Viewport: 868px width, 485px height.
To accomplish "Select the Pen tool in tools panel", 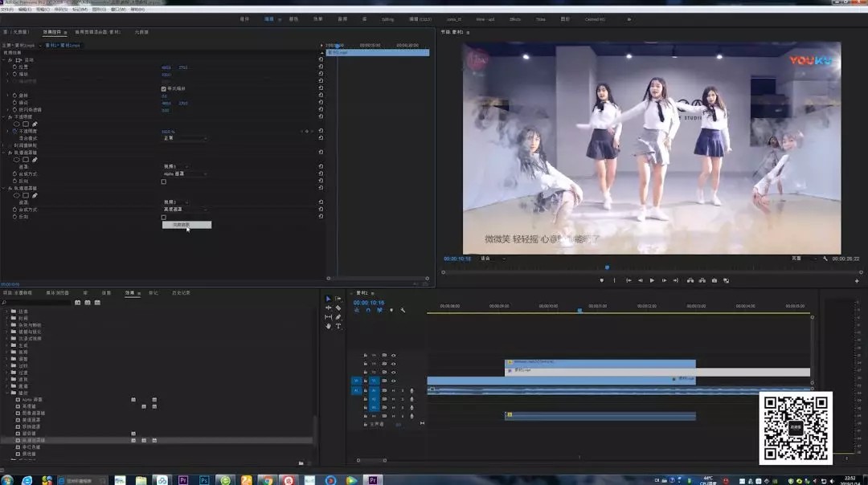I will tap(338, 317).
